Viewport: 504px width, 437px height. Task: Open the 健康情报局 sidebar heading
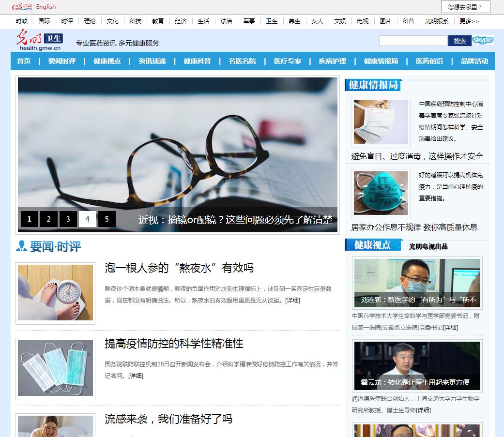click(x=373, y=85)
